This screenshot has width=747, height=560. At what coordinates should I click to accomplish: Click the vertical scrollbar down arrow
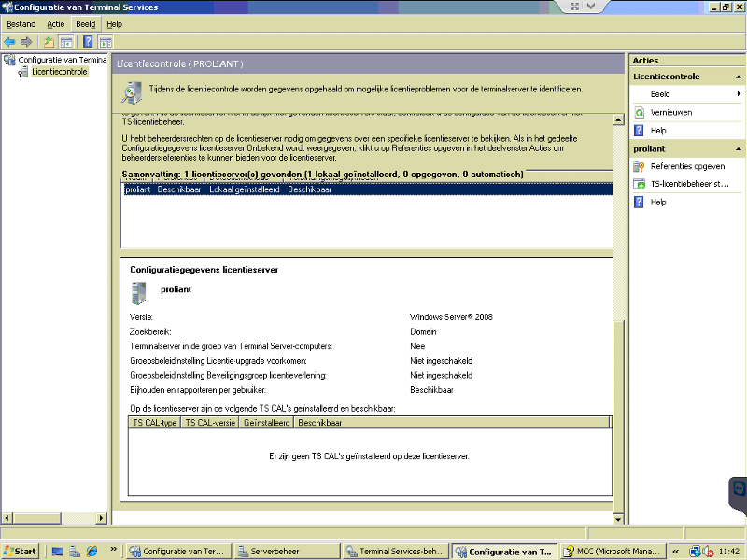click(617, 520)
